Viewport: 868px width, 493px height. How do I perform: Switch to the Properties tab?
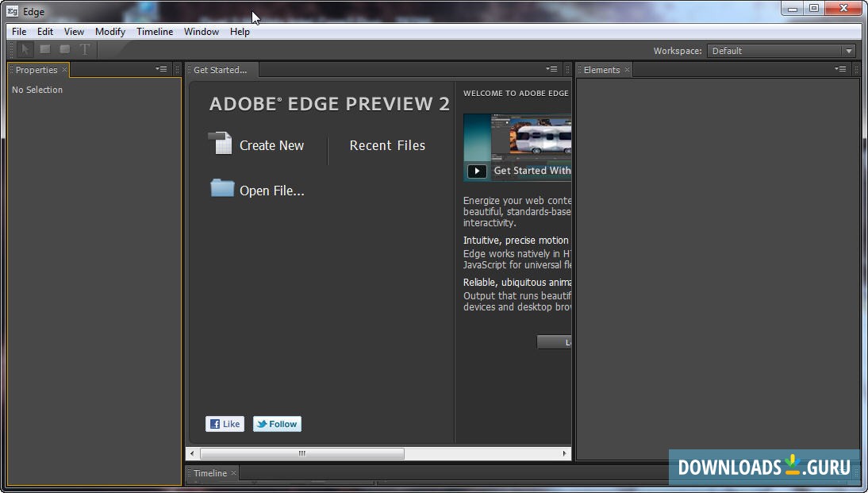pos(36,70)
